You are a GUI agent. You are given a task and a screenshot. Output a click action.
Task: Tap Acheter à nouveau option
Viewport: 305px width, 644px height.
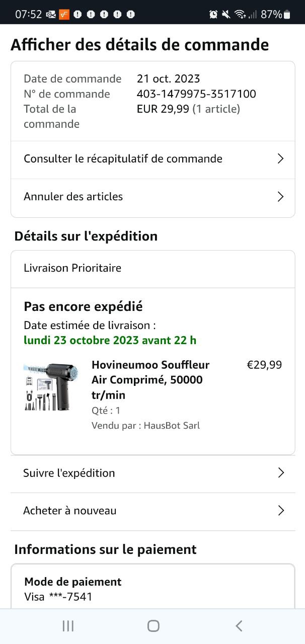click(x=70, y=511)
